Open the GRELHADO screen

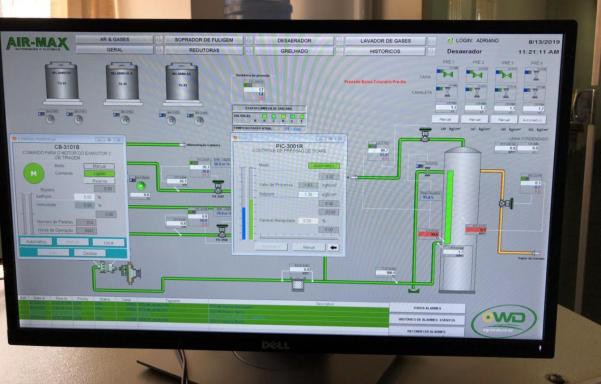(294, 51)
